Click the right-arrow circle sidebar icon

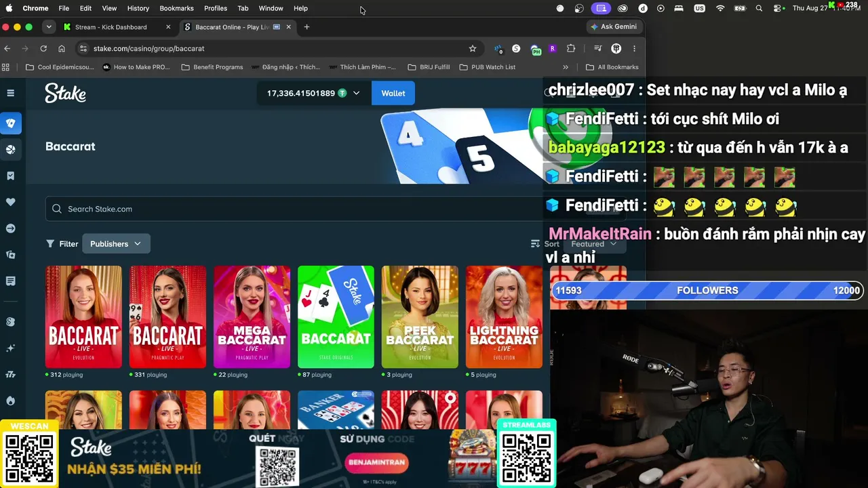(x=10, y=228)
